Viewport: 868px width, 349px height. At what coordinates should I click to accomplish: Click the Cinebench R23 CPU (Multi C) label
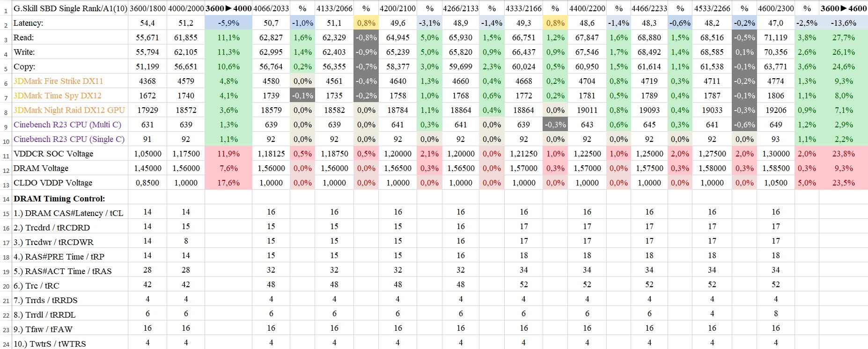(67, 125)
